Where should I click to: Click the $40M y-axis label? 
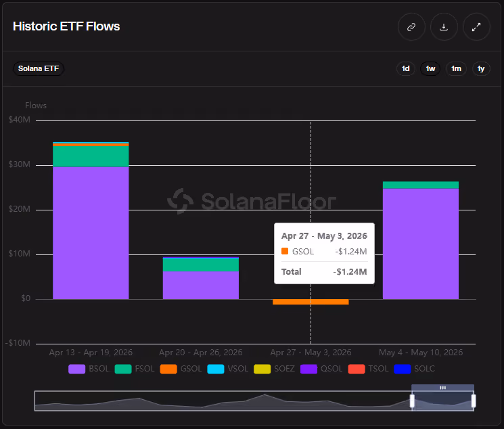[x=20, y=120]
